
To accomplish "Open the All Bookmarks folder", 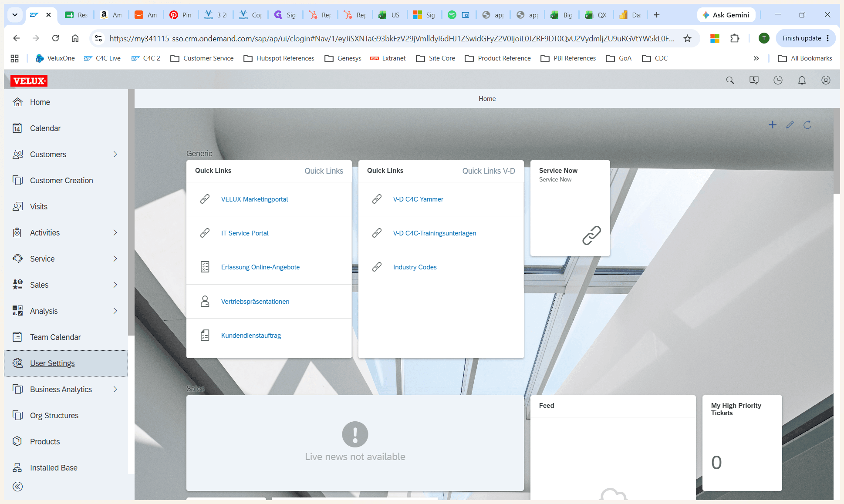I will [805, 58].
